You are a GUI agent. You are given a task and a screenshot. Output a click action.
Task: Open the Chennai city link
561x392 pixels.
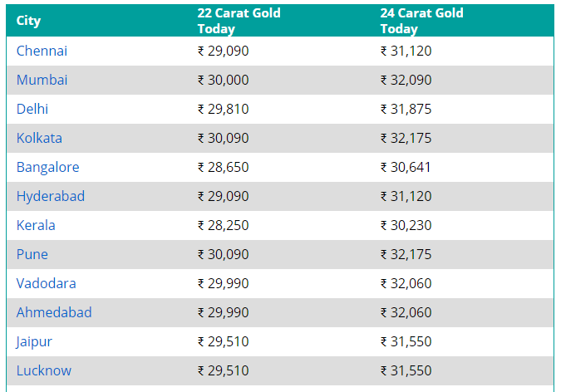[x=42, y=51]
